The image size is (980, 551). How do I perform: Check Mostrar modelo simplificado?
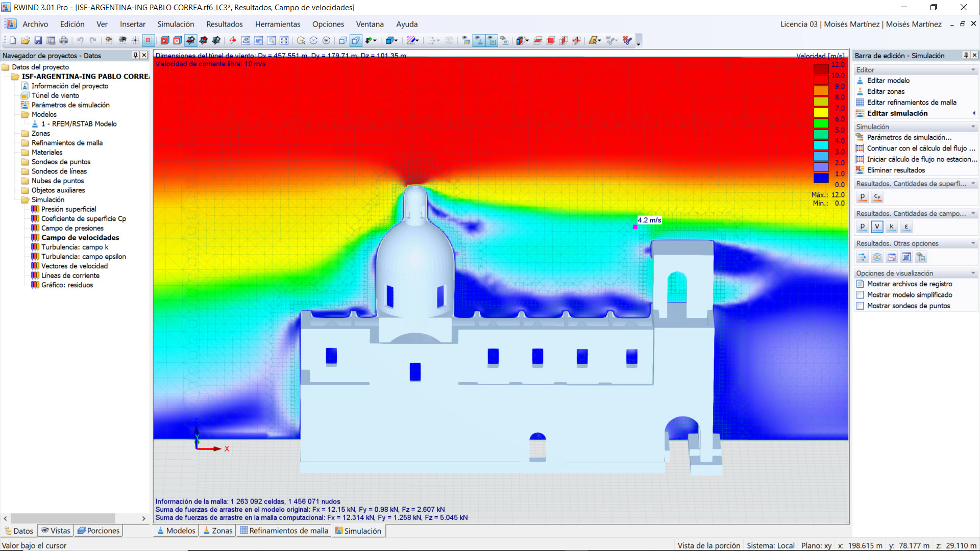[860, 295]
